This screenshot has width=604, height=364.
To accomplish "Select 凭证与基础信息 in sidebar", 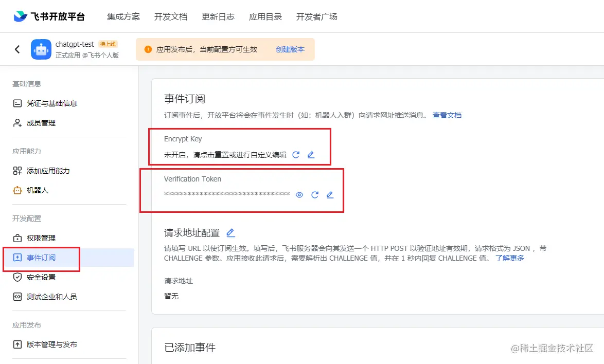I will tap(52, 103).
